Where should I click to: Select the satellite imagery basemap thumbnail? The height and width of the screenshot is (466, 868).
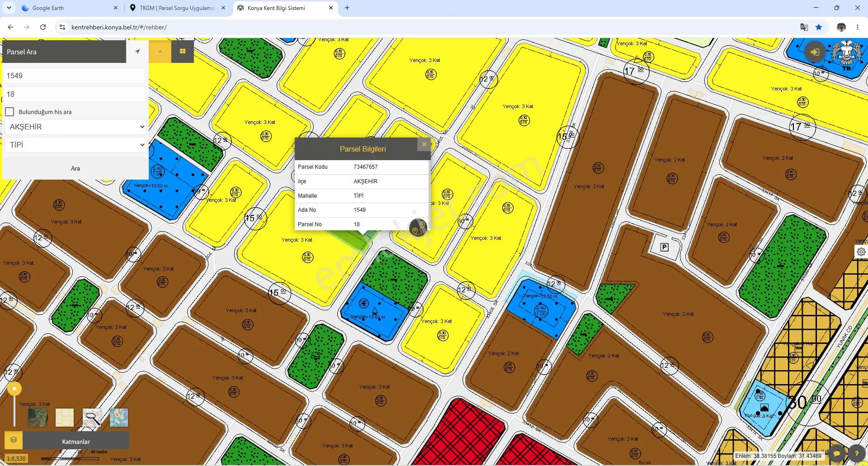coord(38,417)
